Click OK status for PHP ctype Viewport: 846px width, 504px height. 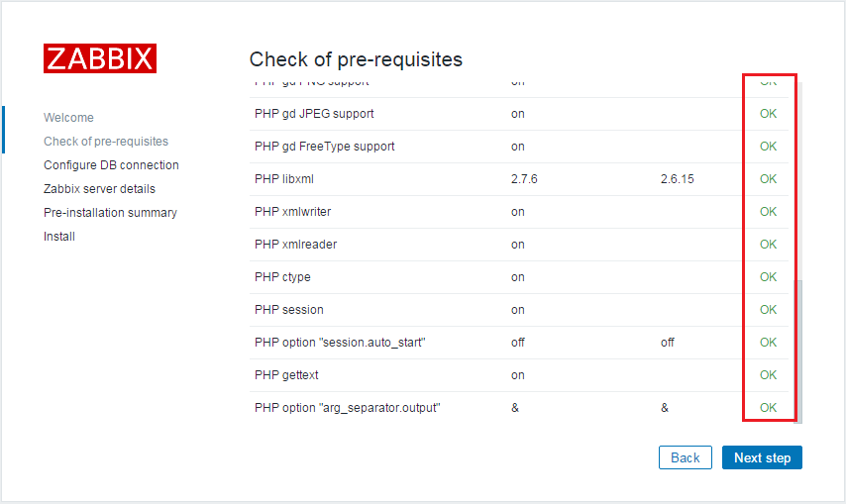click(768, 277)
